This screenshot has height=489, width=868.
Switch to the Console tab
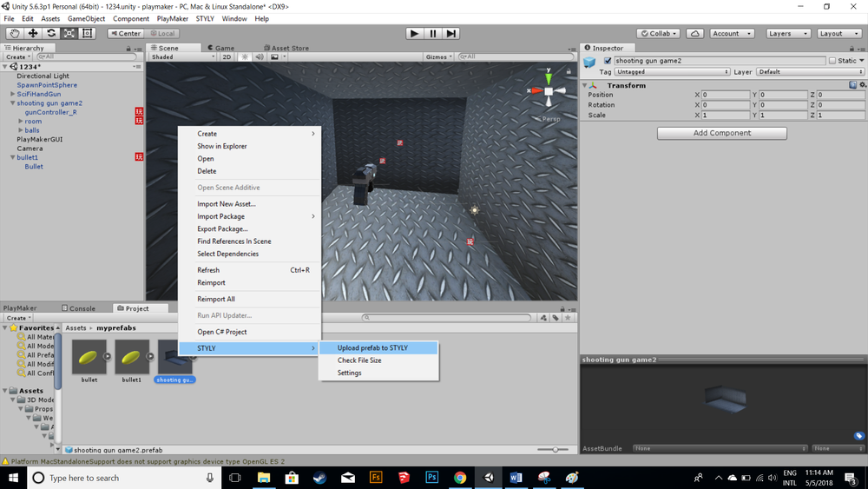79,308
